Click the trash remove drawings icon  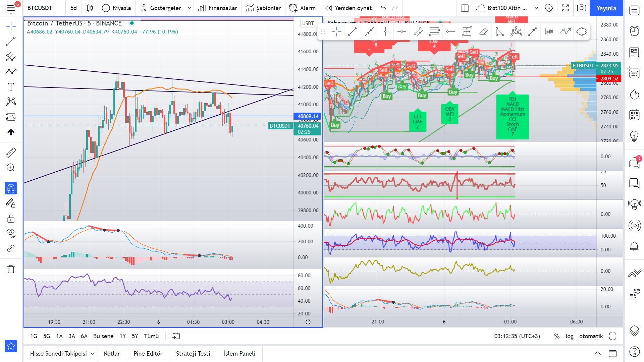point(11,269)
